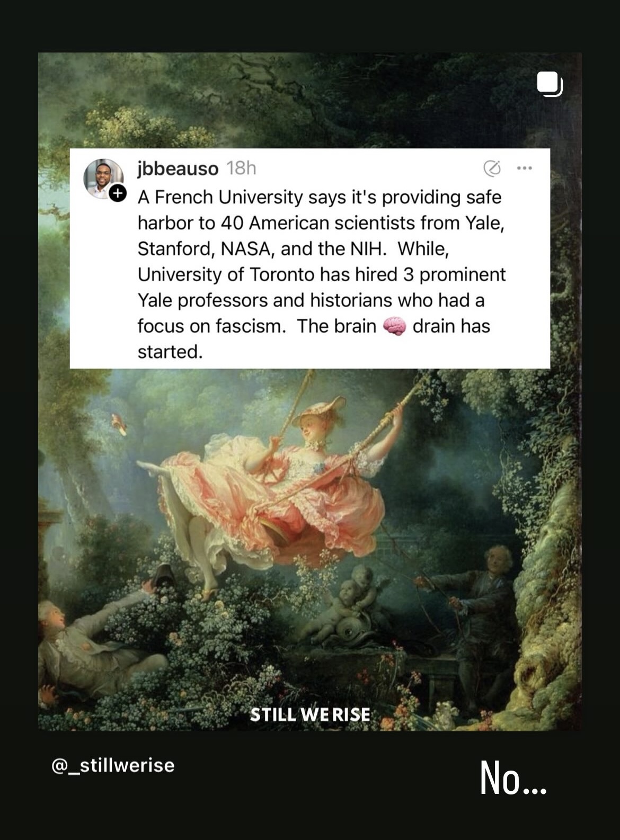
Task: Open the @_stillwerise account handle
Action: pyautogui.click(x=112, y=765)
